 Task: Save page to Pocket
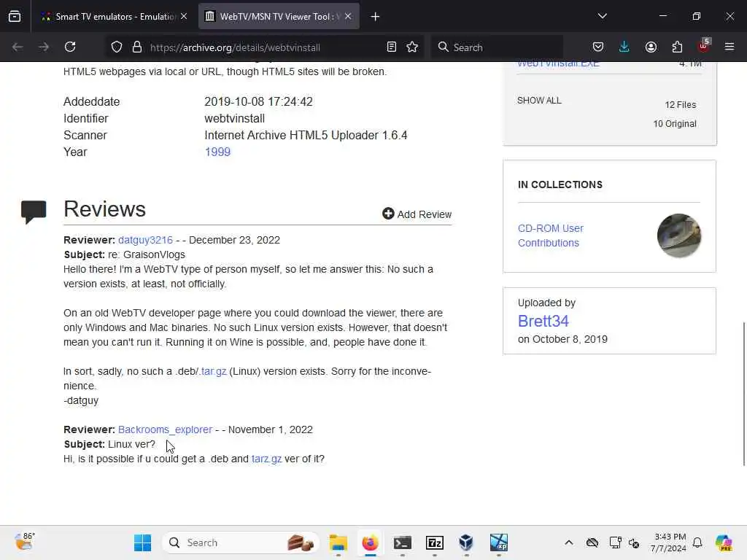(598, 47)
